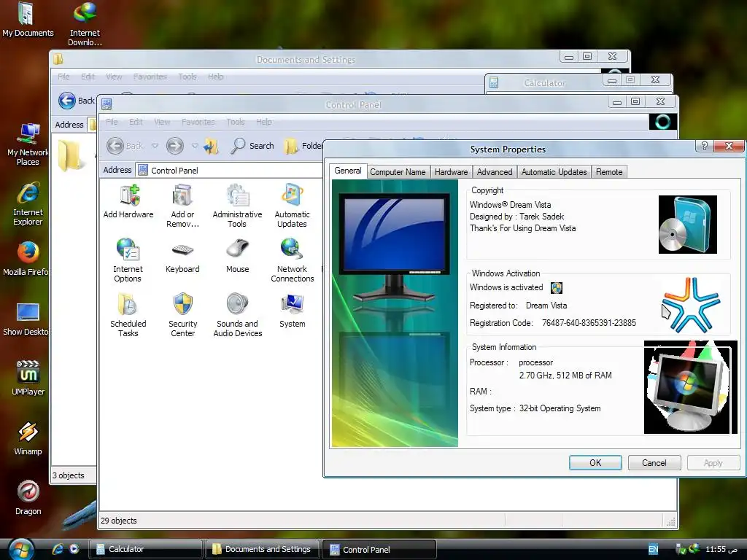Select the Dragon desktop icon

(28, 498)
